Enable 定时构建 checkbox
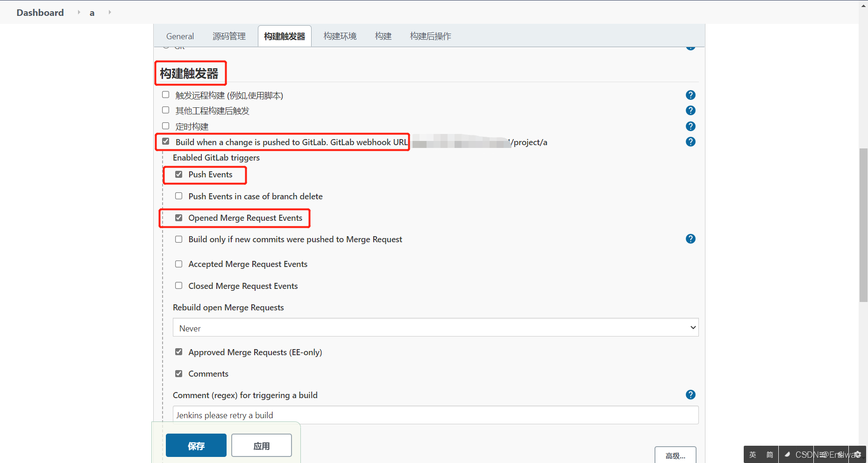The width and height of the screenshot is (868, 463). (x=166, y=126)
